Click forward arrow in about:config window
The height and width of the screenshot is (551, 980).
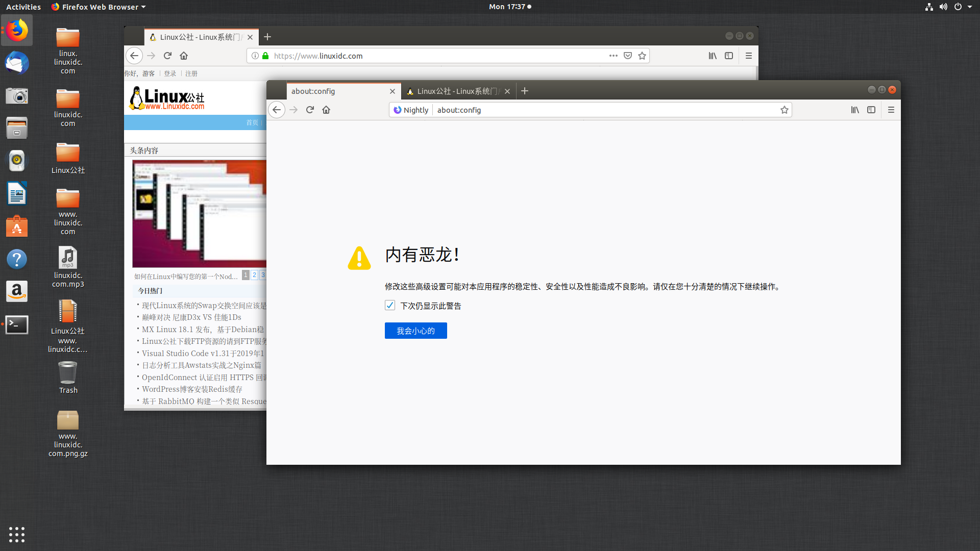293,110
